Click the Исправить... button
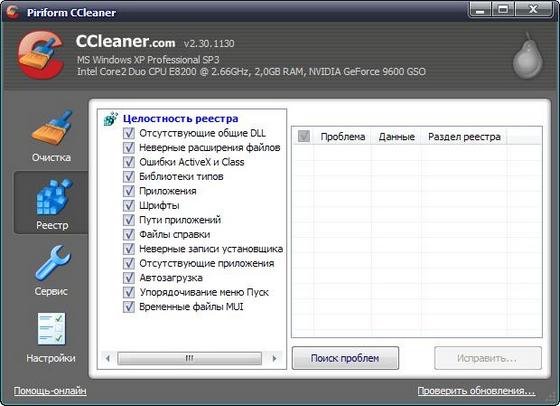 click(488, 358)
